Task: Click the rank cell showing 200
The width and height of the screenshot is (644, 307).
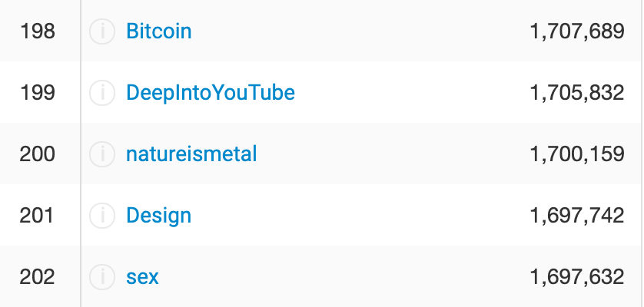Action: tap(38, 154)
